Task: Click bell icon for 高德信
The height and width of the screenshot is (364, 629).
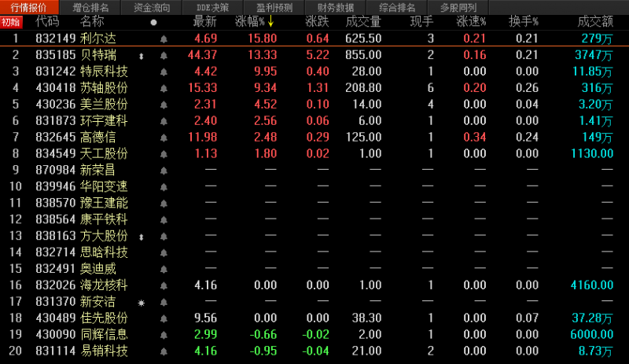Action: (x=164, y=138)
